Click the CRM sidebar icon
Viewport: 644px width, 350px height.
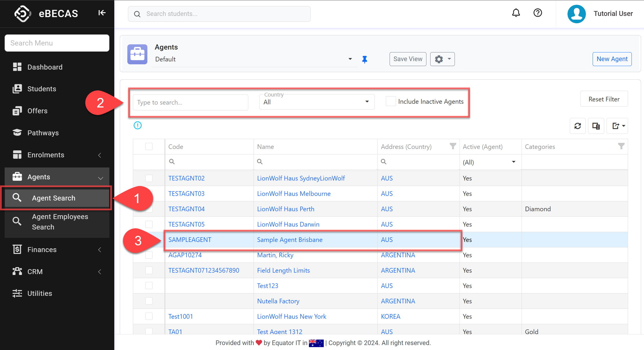point(17,271)
